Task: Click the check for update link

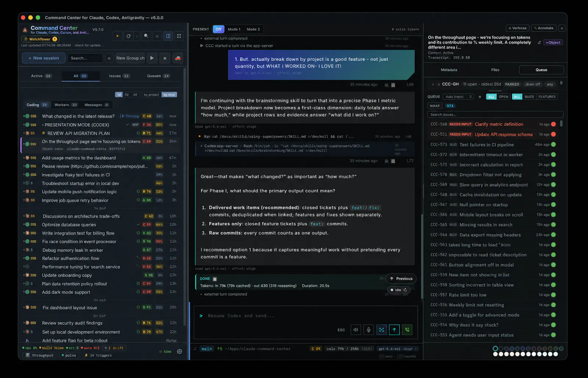Action: pyautogui.click(x=89, y=46)
